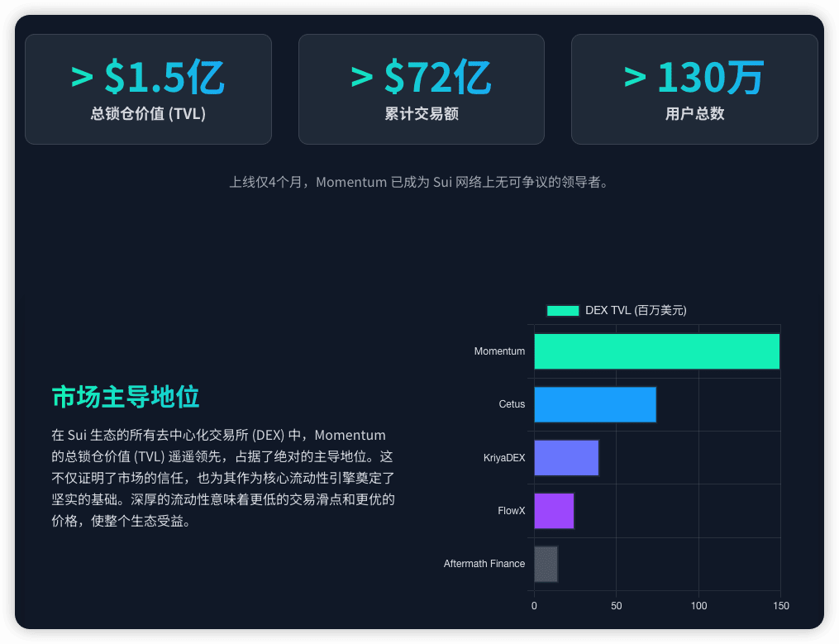Click the Aftermath Finance axis label

click(484, 564)
